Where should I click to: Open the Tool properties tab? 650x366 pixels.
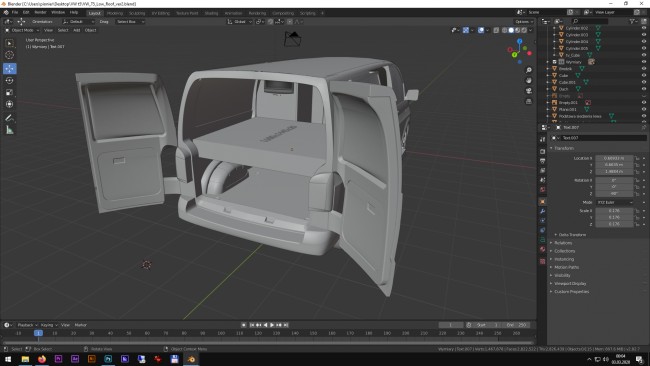tap(542, 140)
